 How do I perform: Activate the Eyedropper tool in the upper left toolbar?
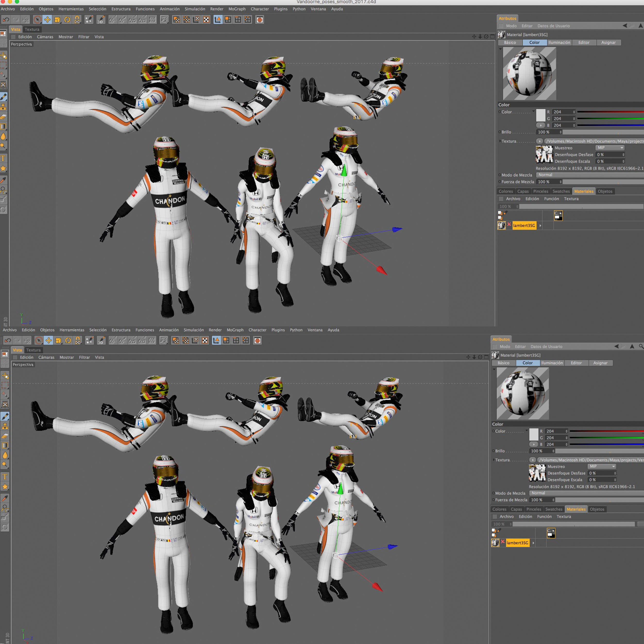(3, 180)
